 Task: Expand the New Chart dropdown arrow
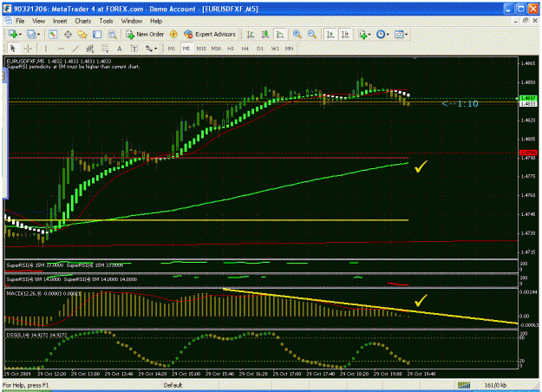click(20, 35)
